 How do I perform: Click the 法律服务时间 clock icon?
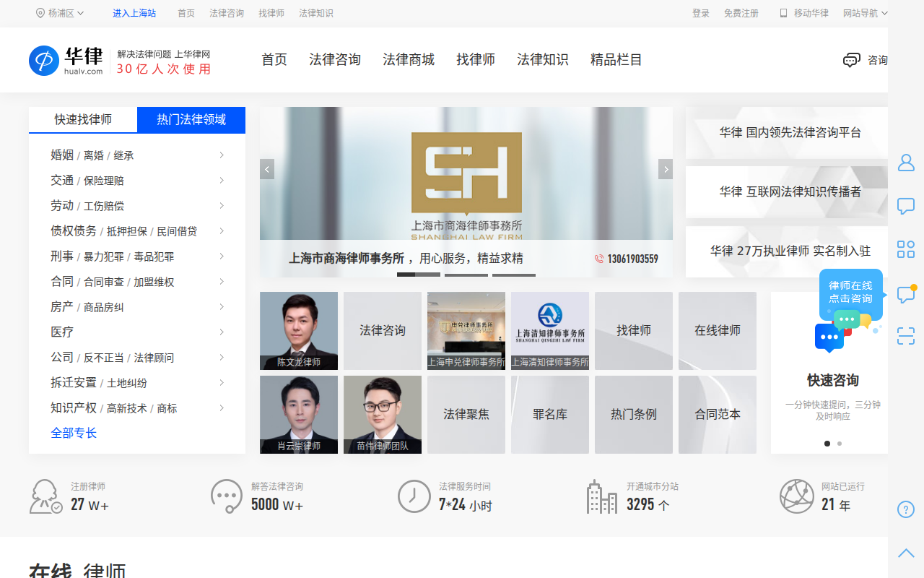pyautogui.click(x=414, y=496)
